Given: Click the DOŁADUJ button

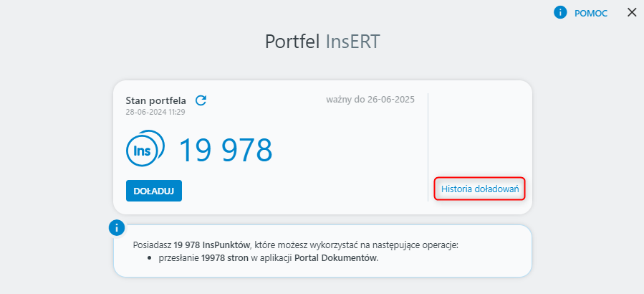Looking at the screenshot, I should pyautogui.click(x=154, y=191).
